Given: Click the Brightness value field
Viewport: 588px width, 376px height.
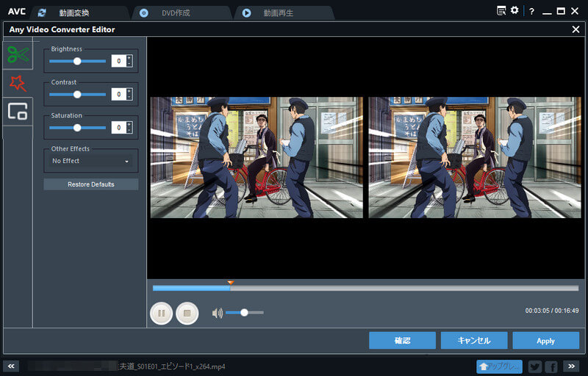Looking at the screenshot, I should point(119,61).
